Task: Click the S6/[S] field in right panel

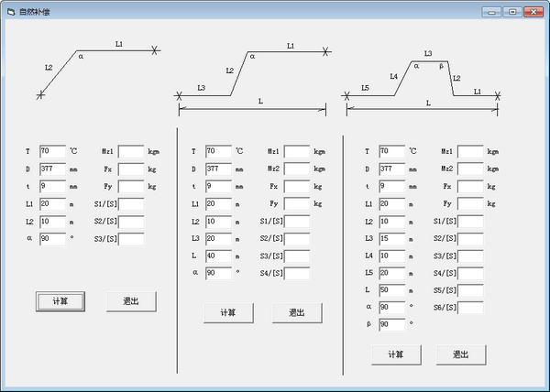Action: [470, 308]
